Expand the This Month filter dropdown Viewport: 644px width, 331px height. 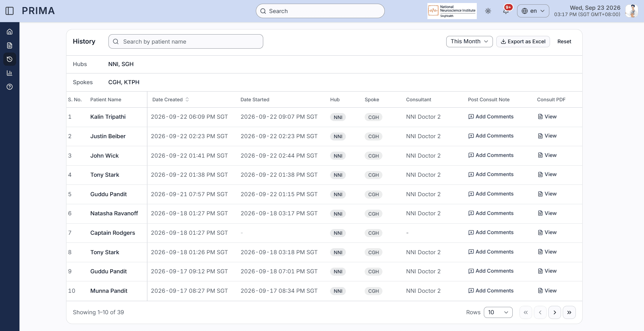click(469, 42)
